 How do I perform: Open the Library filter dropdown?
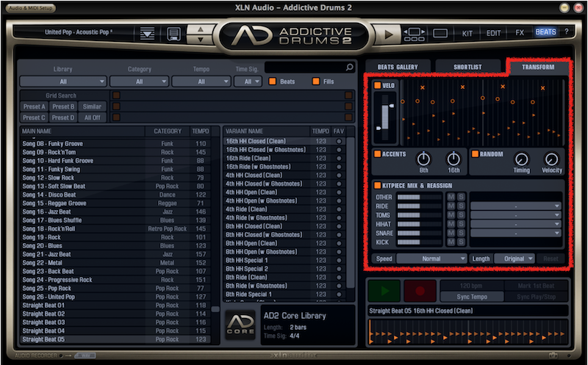[x=63, y=82]
